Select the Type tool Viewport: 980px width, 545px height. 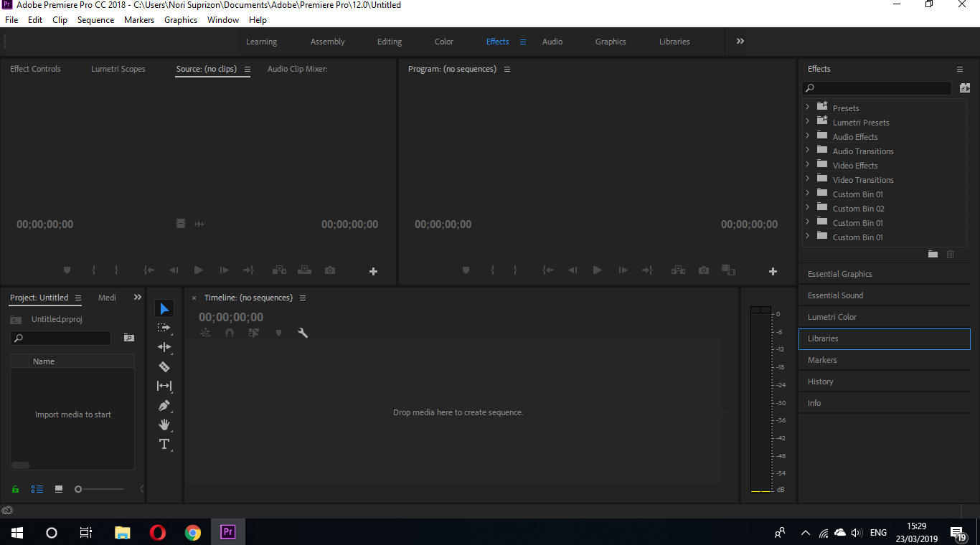click(x=164, y=444)
